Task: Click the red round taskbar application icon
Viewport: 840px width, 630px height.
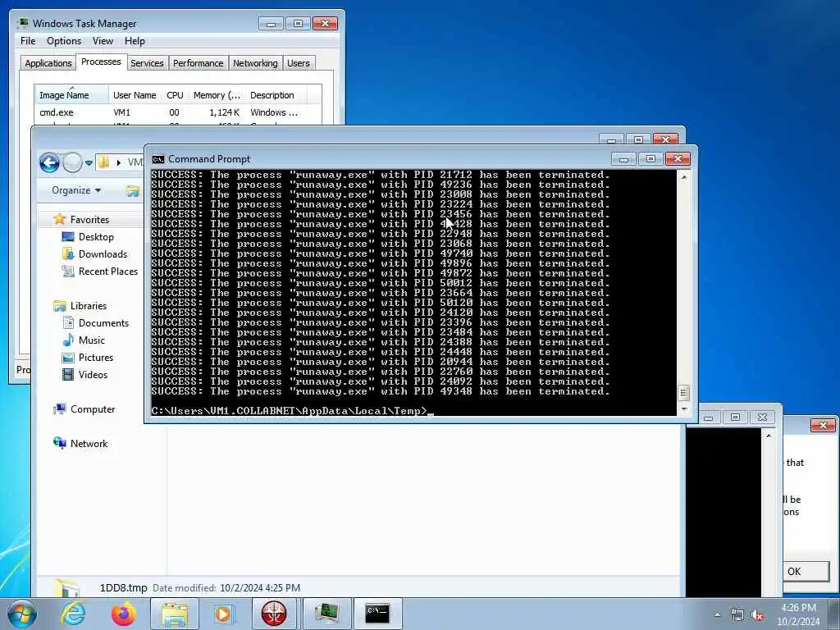Action: coord(274,614)
